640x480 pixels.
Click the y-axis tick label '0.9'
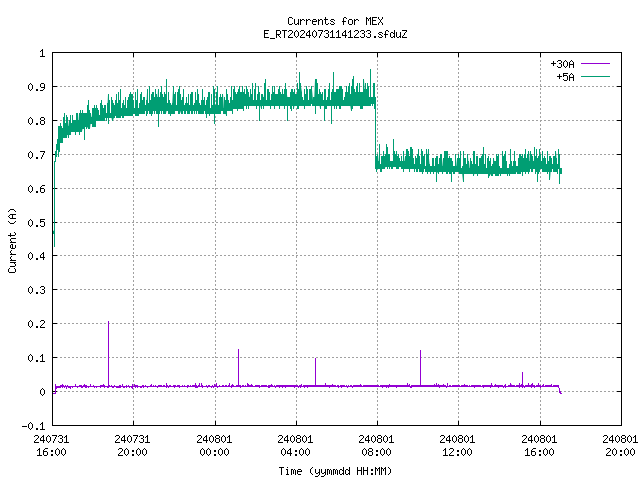point(36,87)
